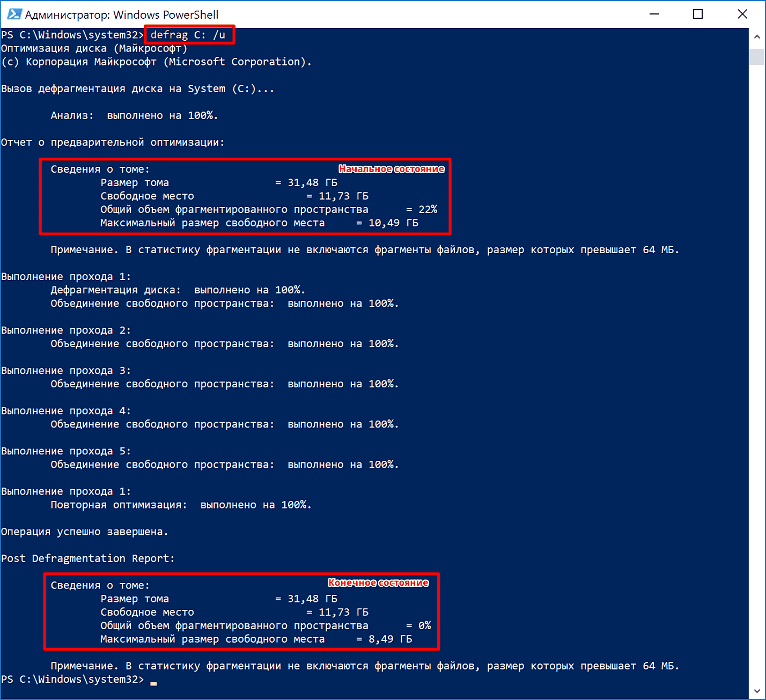Click the scrollbar up arrow
The image size is (766, 700).
pos(757,37)
